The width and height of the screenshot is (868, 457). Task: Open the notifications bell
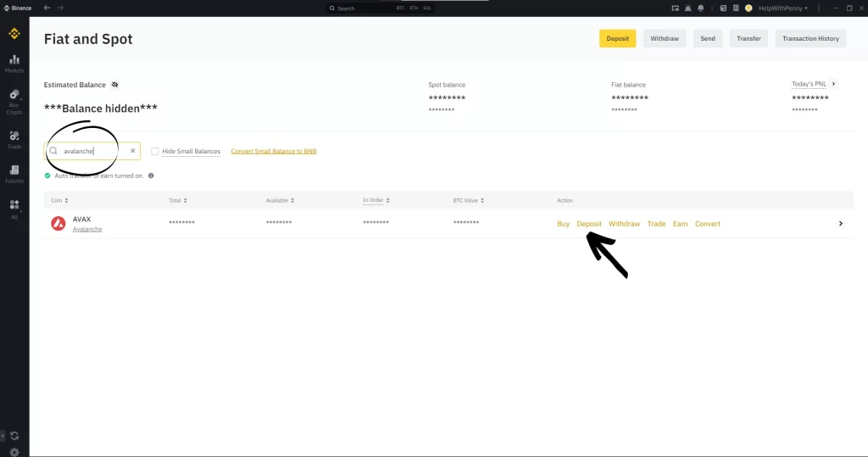[x=701, y=8]
